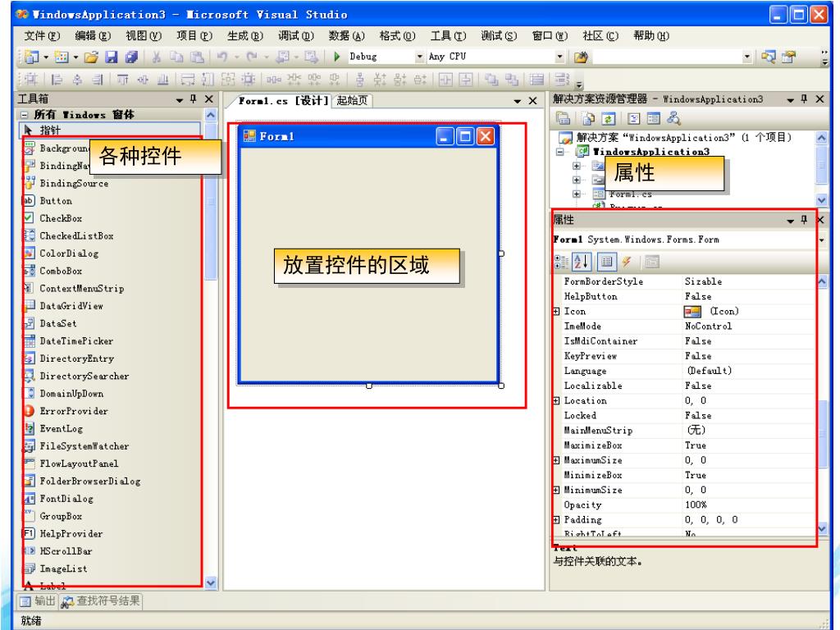Image resolution: width=840 pixels, height=630 pixels.
Task: Open the 输出 output tab
Action: pyautogui.click(x=38, y=601)
